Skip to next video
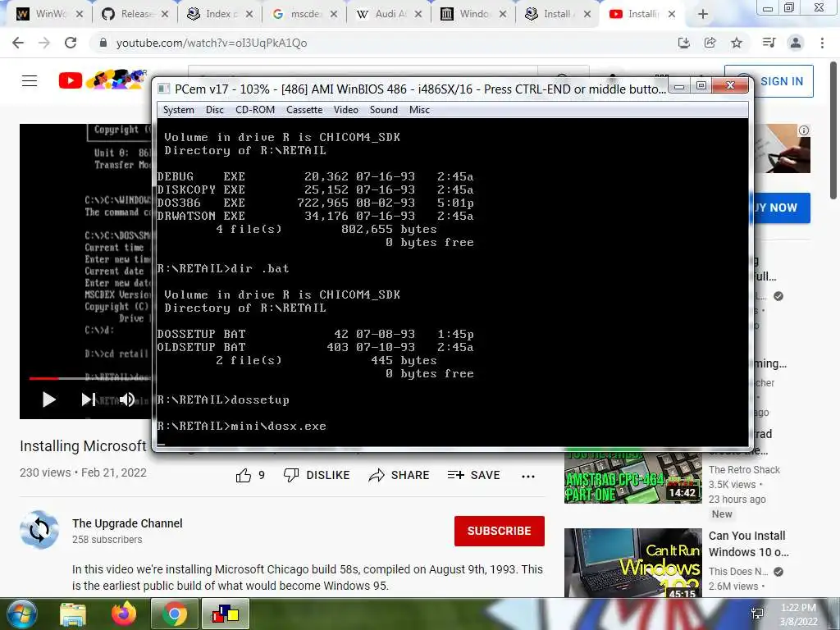Viewport: 840px width, 630px height. pyautogui.click(x=89, y=399)
